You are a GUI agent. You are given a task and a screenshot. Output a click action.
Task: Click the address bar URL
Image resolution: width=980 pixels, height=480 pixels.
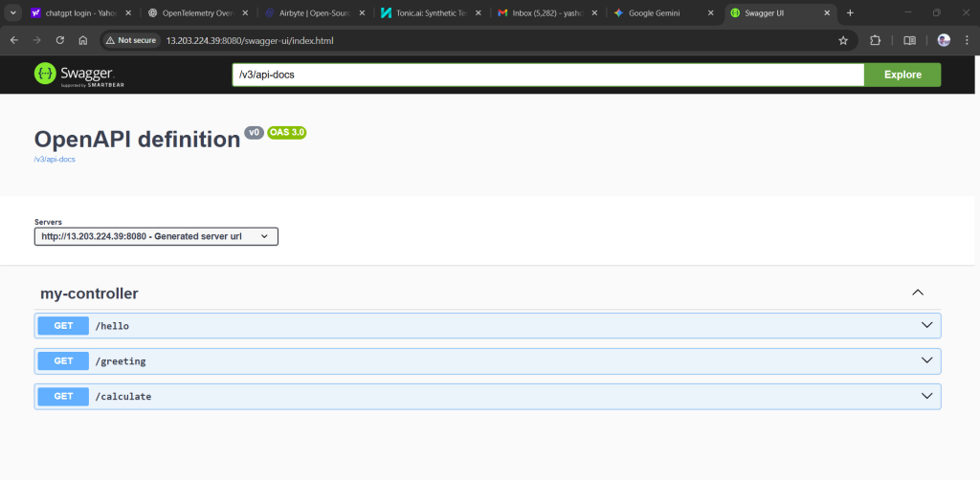pyautogui.click(x=250, y=40)
